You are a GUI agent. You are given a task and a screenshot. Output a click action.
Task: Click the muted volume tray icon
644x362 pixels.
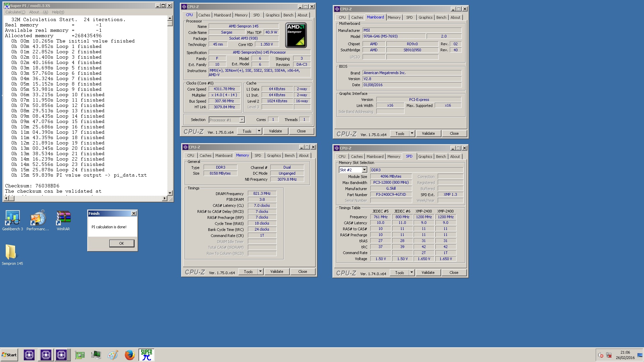click(601, 355)
